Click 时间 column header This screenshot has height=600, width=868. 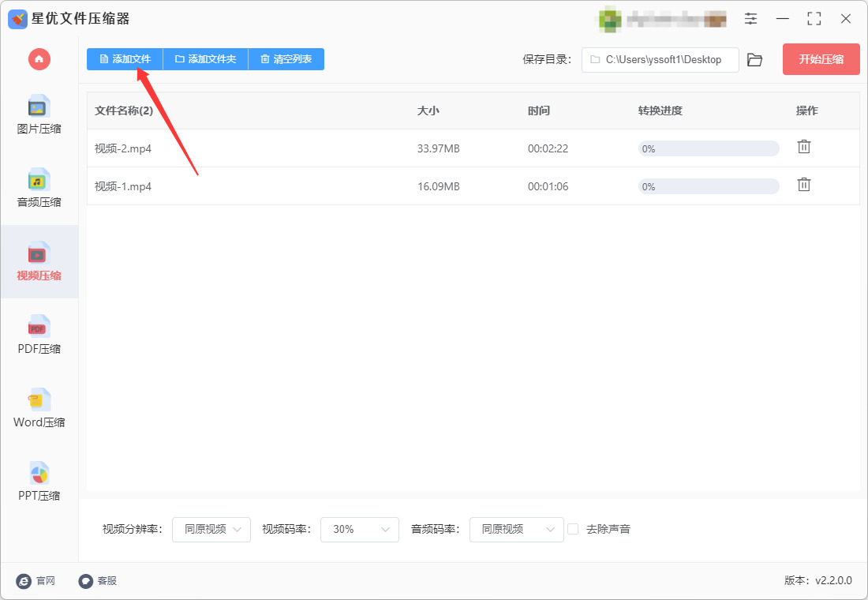[x=539, y=111]
